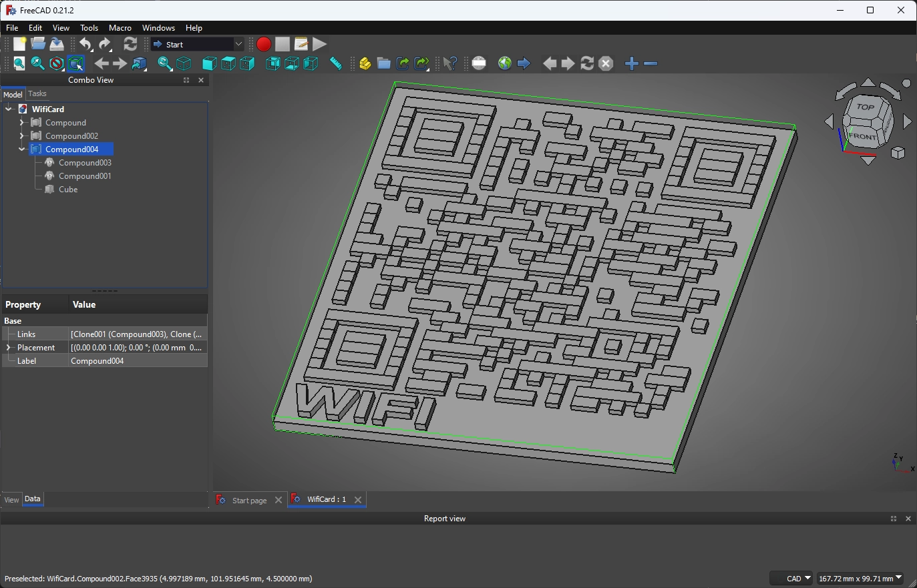Set front view cube icon
917x588 pixels.
210,63
